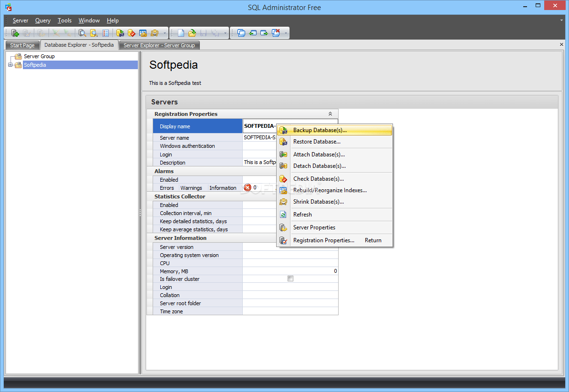
Task: Click the Server Properties menu icon
Action: tap(283, 227)
